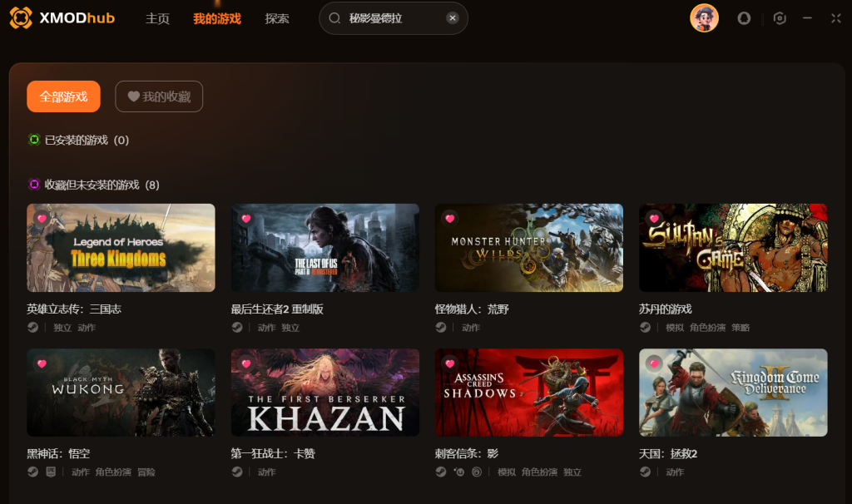Switch to 主页 tab
The height and width of the screenshot is (504, 852).
157,18
